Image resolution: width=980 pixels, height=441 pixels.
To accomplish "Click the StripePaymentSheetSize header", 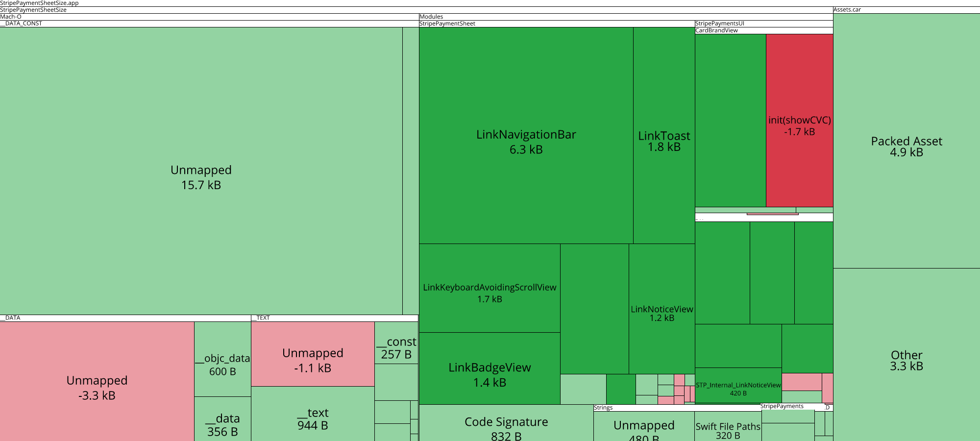I will [416, 10].
